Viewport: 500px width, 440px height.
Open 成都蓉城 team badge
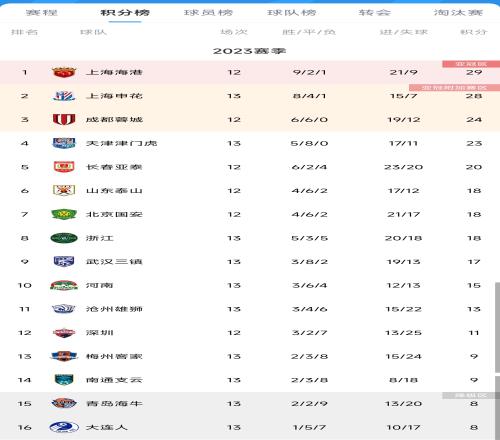pyautogui.click(x=64, y=120)
